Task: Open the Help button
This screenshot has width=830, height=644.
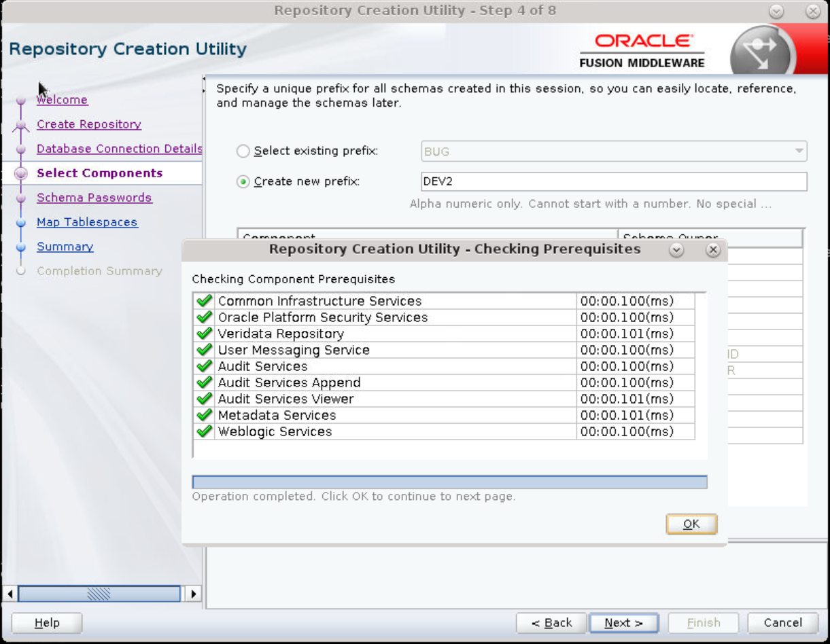Action: point(47,623)
